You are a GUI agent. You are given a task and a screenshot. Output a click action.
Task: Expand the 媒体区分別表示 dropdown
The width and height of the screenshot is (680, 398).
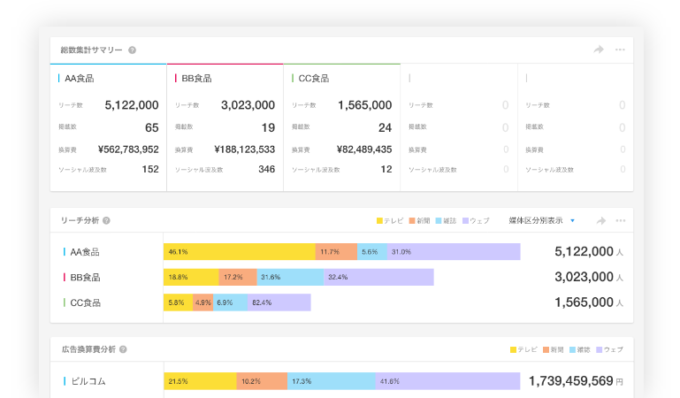(542, 221)
